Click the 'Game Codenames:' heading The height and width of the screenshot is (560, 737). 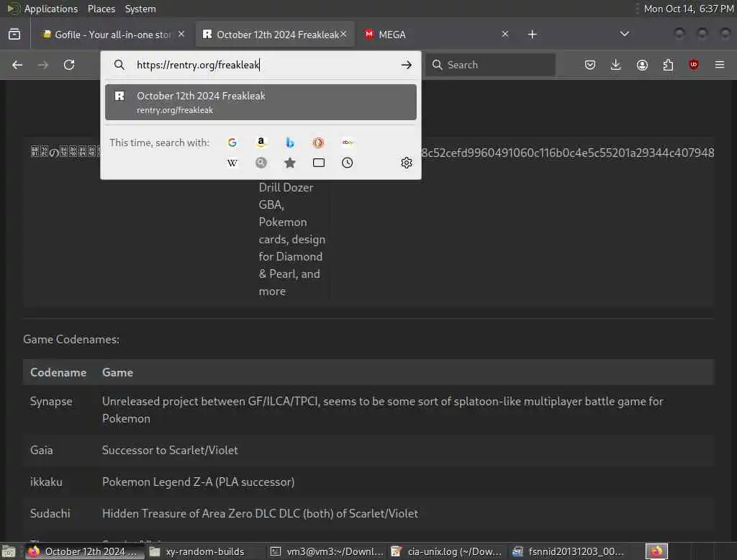coord(71,340)
